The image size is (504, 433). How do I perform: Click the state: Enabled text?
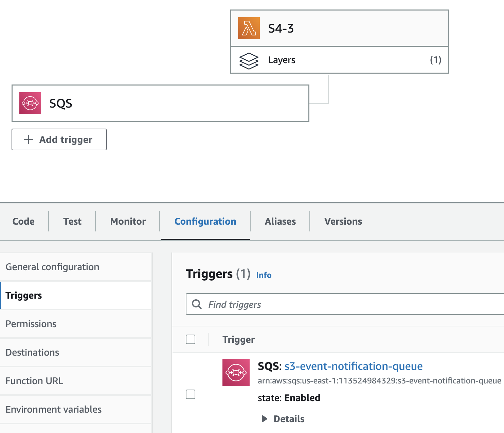tap(289, 398)
